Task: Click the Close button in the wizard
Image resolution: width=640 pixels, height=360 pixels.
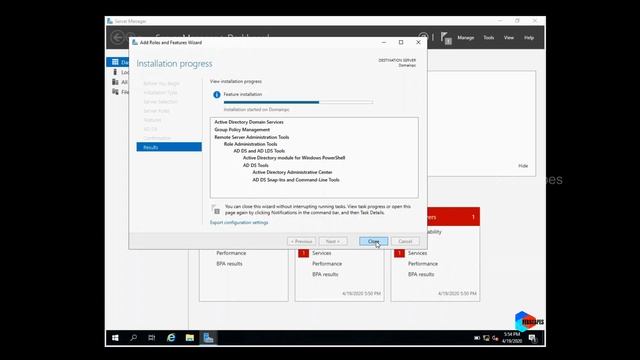Action: pos(373,241)
